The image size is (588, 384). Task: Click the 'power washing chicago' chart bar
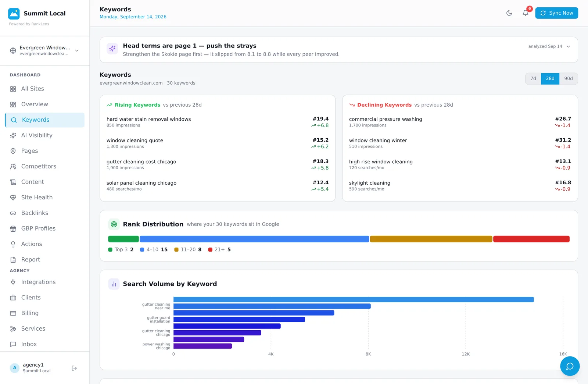coord(202,346)
